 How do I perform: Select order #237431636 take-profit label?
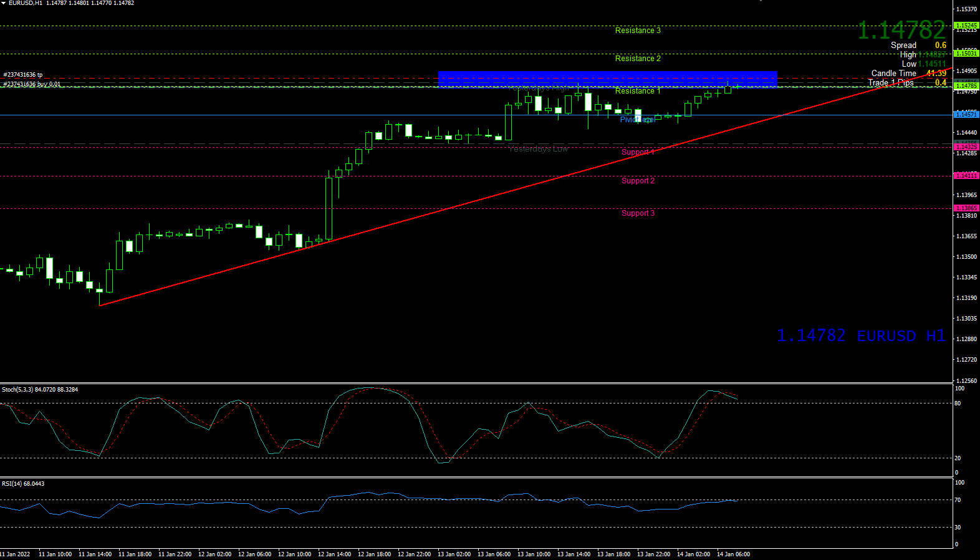click(x=23, y=75)
